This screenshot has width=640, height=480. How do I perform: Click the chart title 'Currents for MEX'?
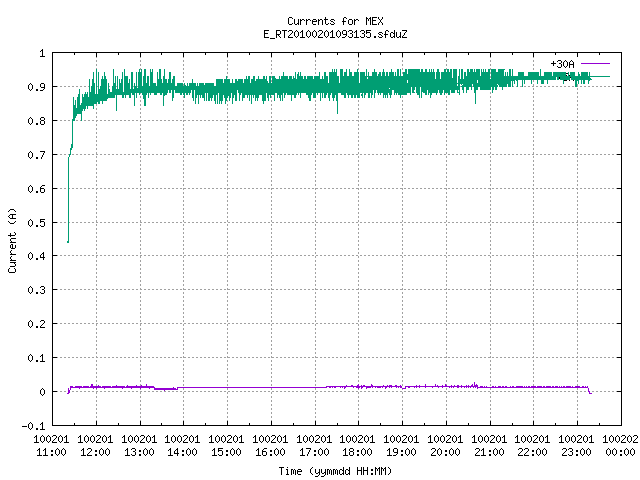tap(335, 21)
